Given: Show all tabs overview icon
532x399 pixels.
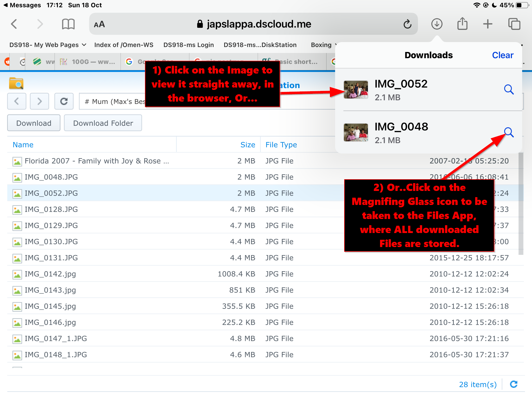Looking at the screenshot, I should click(514, 24).
